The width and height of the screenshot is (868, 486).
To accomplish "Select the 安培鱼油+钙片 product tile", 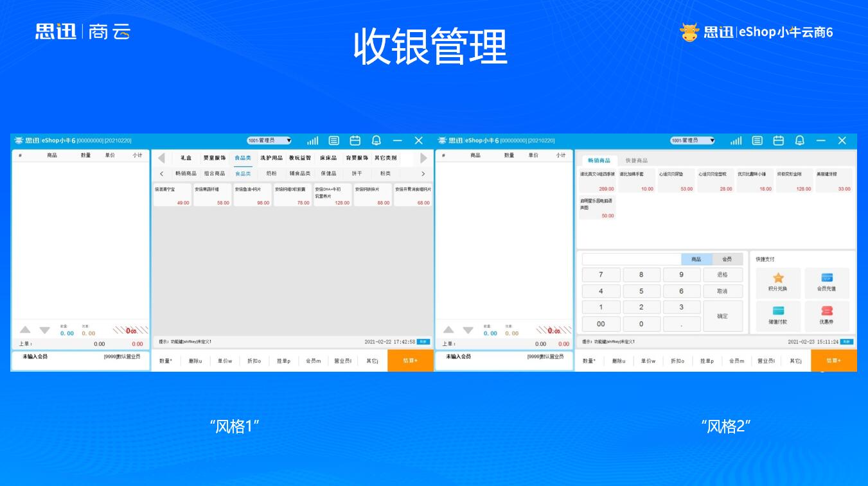I will click(251, 195).
